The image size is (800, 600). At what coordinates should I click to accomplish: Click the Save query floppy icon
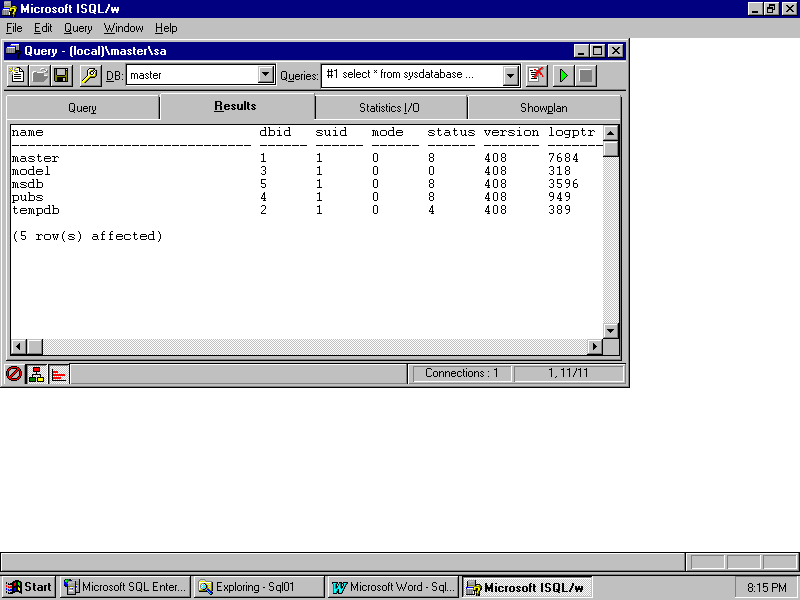pyautogui.click(x=61, y=75)
